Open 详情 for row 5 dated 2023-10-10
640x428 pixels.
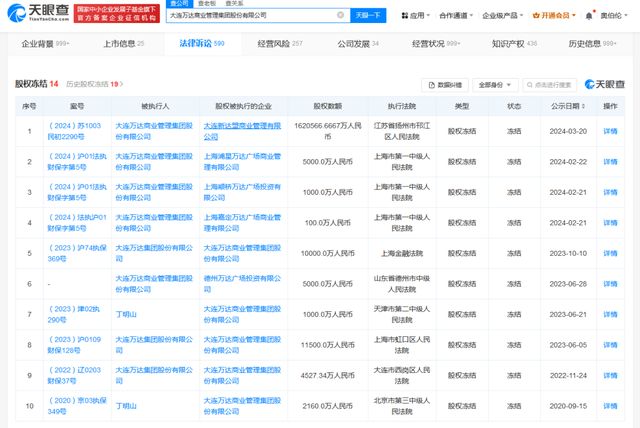pos(610,253)
